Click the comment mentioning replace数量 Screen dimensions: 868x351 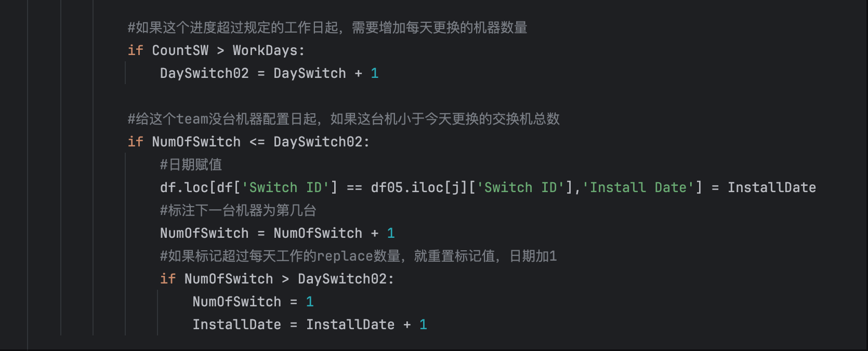click(359, 256)
